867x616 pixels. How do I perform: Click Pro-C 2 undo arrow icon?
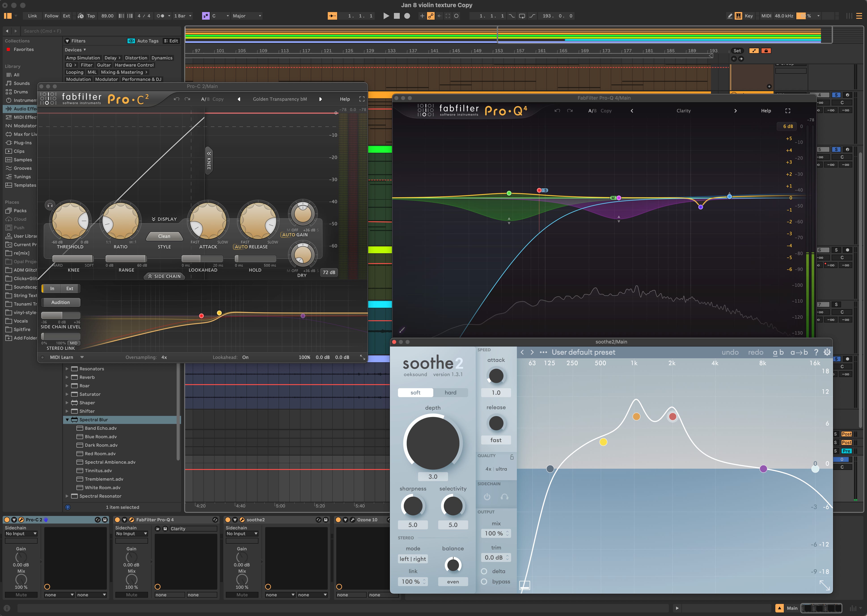tap(177, 99)
